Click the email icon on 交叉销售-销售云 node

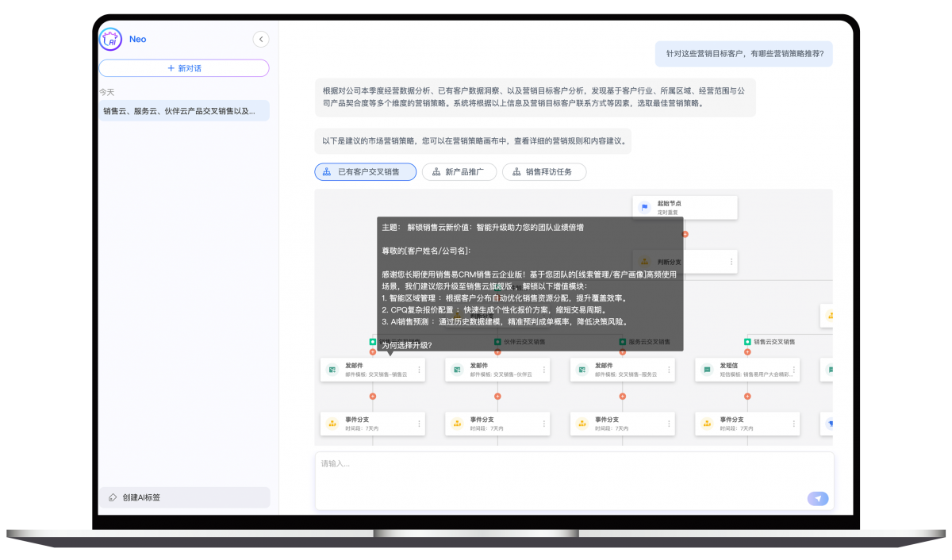click(332, 370)
